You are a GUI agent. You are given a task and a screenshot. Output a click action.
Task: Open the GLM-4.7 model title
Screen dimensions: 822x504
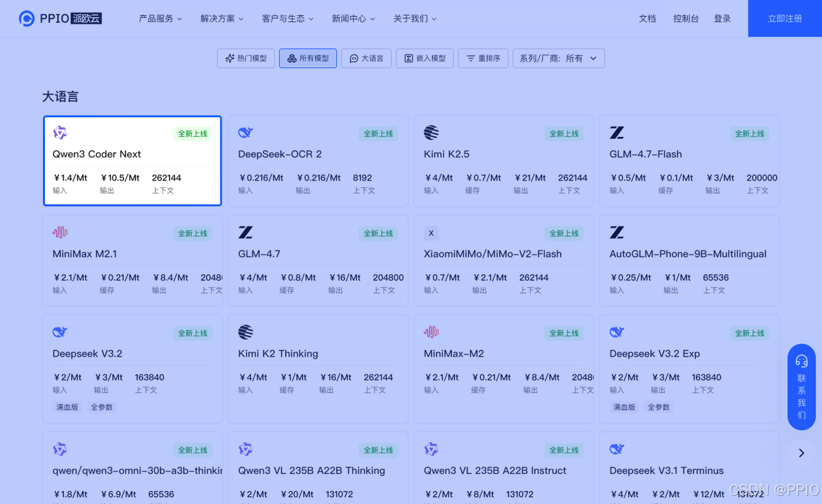[259, 254]
